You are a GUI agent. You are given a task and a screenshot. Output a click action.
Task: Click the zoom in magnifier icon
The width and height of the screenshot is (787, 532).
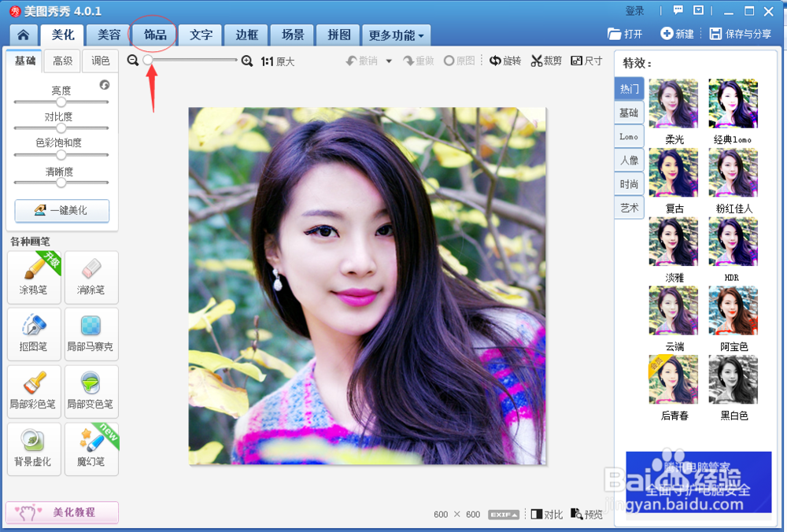click(x=246, y=61)
